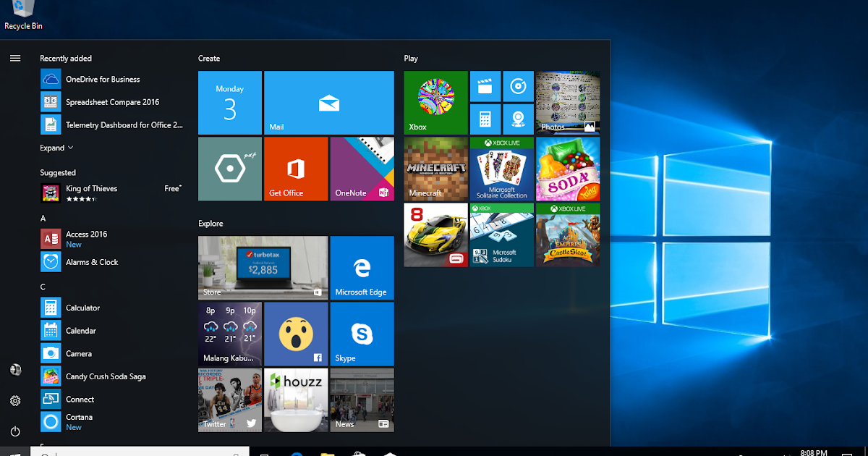This screenshot has width=868, height=456.
Task: Open the Skype tile
Action: (362, 334)
